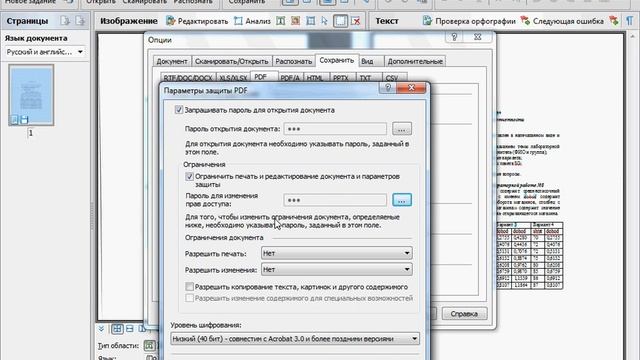This screenshot has width=640, height=360.
Task: Close the Опции dialog
Action: pos(478,37)
